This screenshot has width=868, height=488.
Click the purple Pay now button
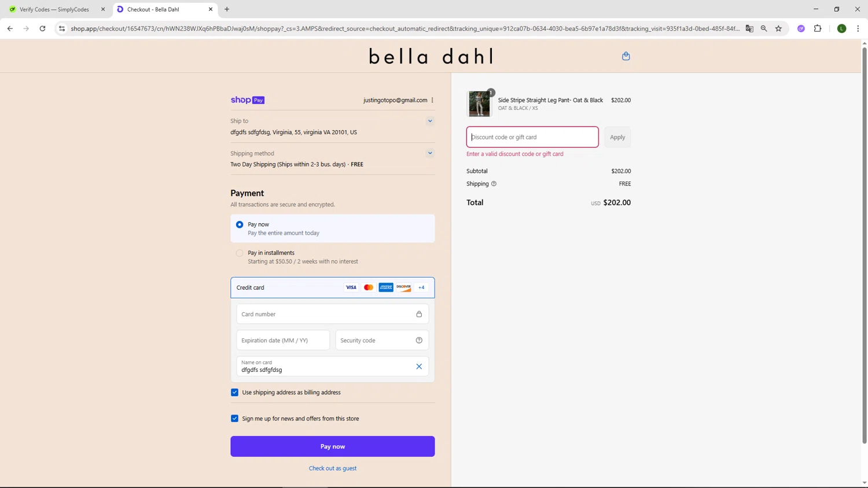pos(333,446)
